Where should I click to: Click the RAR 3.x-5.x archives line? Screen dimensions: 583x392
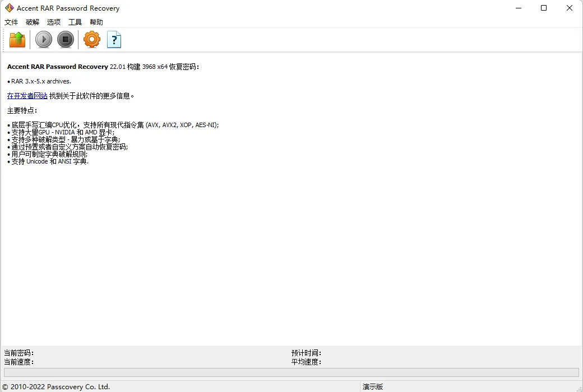(x=39, y=81)
